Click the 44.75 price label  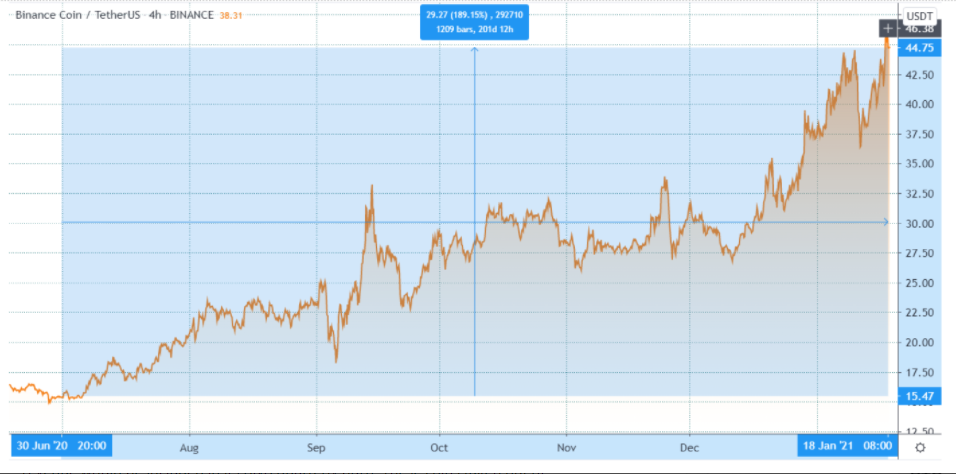pos(920,47)
